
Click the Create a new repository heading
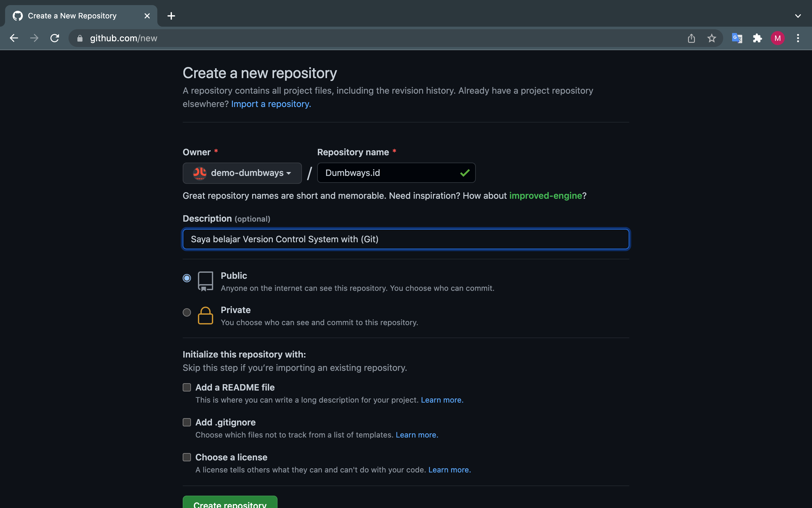pos(260,73)
